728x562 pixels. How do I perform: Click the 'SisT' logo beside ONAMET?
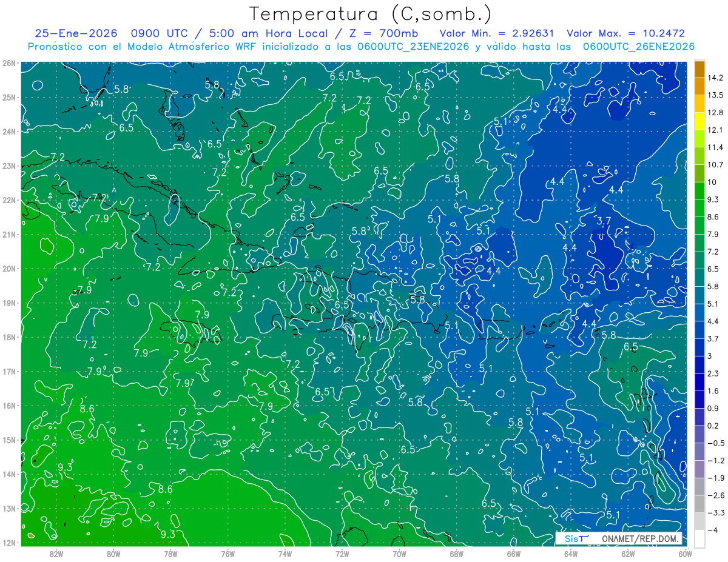pyautogui.click(x=576, y=538)
